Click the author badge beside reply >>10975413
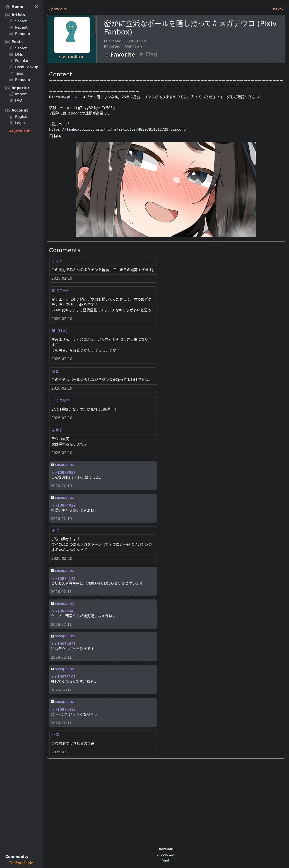The image size is (289, 868). point(52,701)
